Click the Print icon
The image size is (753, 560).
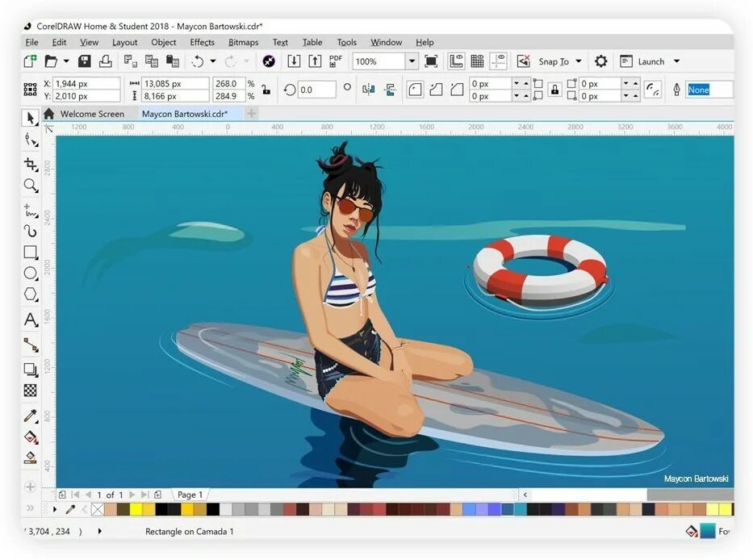[105, 61]
